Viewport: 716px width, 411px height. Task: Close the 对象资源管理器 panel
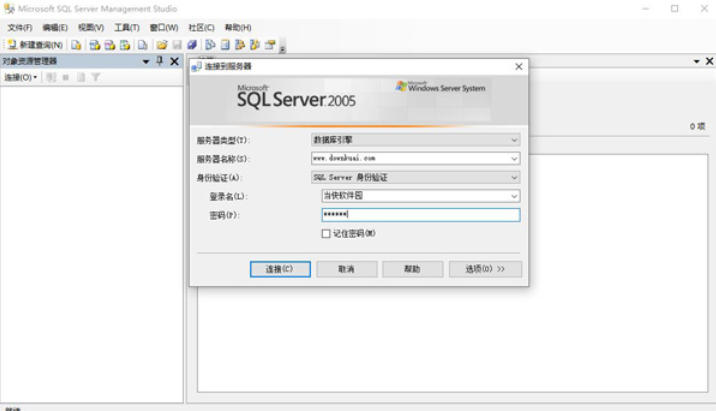[x=174, y=61]
